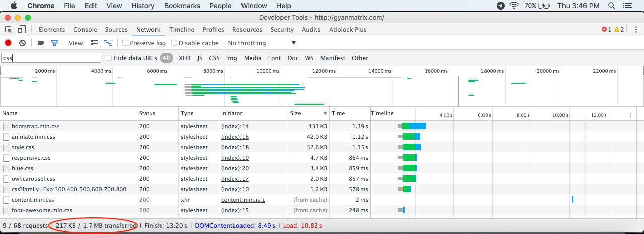Screen dimensions: 644x234
Task: Filter requests by Manifest type
Action: click(333, 58)
